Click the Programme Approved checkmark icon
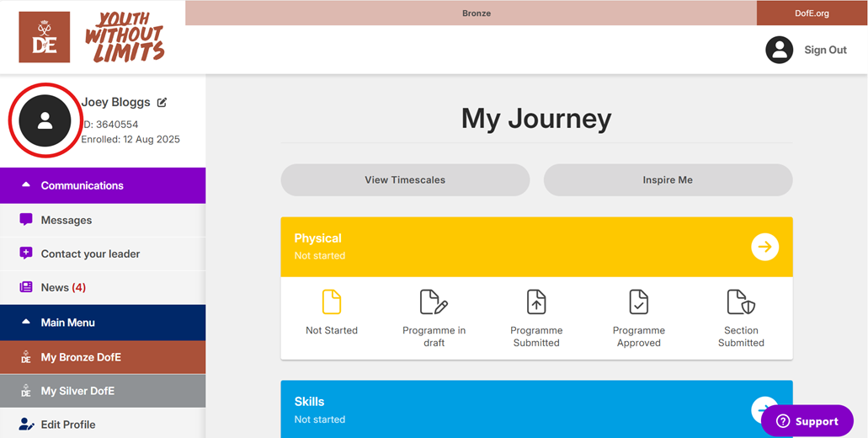 (x=638, y=302)
